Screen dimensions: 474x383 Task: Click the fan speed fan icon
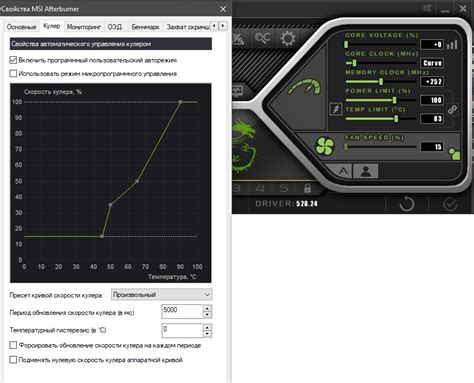325,146
